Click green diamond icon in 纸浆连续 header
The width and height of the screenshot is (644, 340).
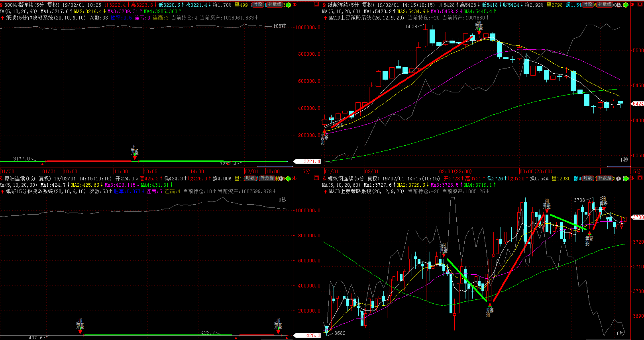(x=626, y=5)
